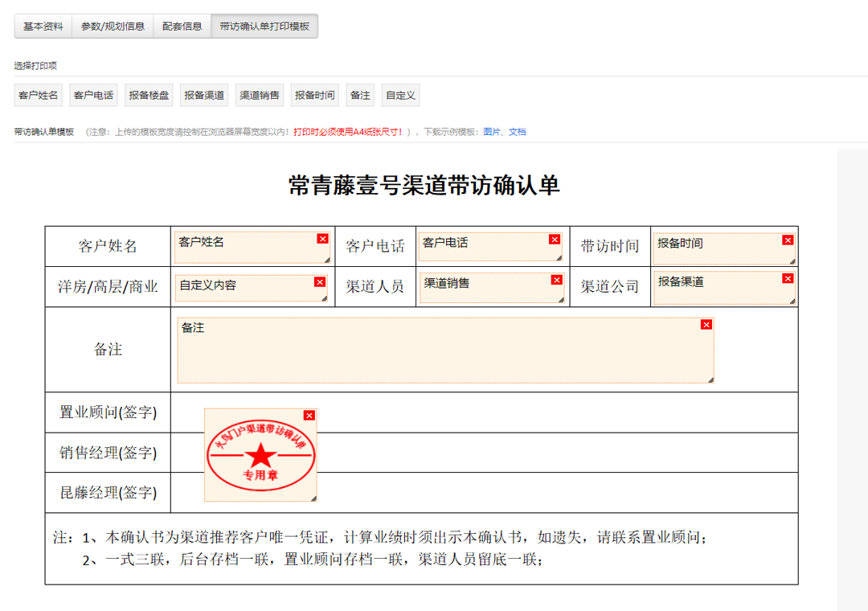Remove the 渠道销售 placeholder field
The image size is (868, 611).
pos(557,280)
